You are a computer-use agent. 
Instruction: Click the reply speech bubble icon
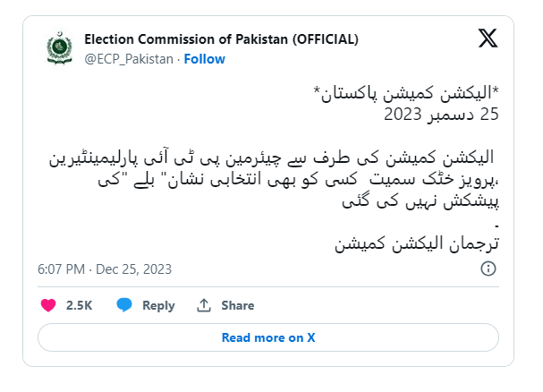pyautogui.click(x=124, y=305)
